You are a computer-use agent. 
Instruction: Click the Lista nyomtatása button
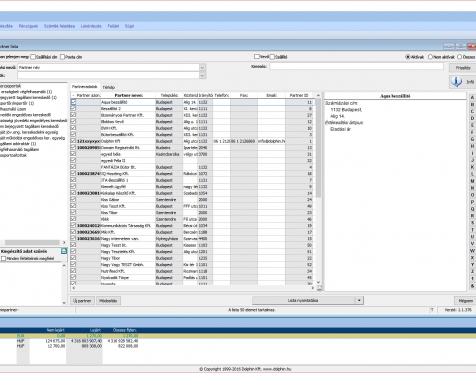(303, 300)
